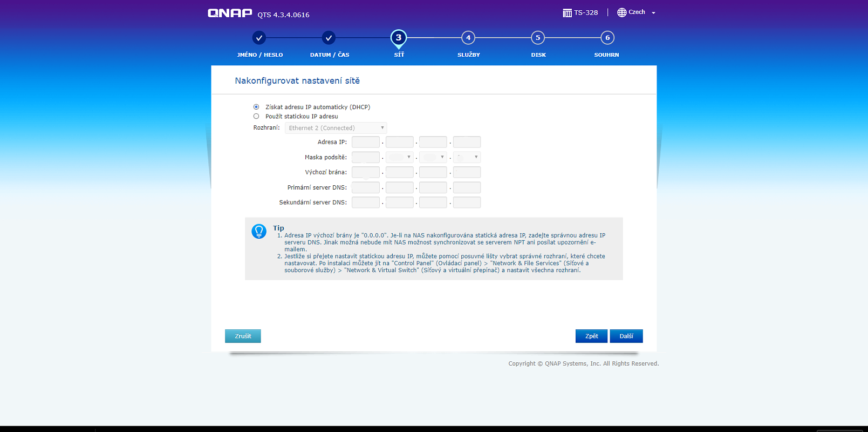Click the globe language icon
The image size is (868, 432).
(621, 12)
